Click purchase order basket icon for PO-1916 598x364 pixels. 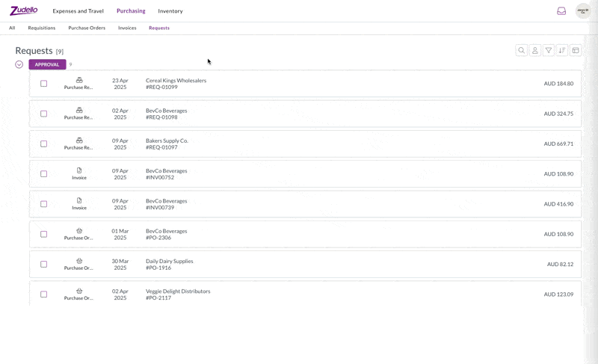pyautogui.click(x=79, y=261)
